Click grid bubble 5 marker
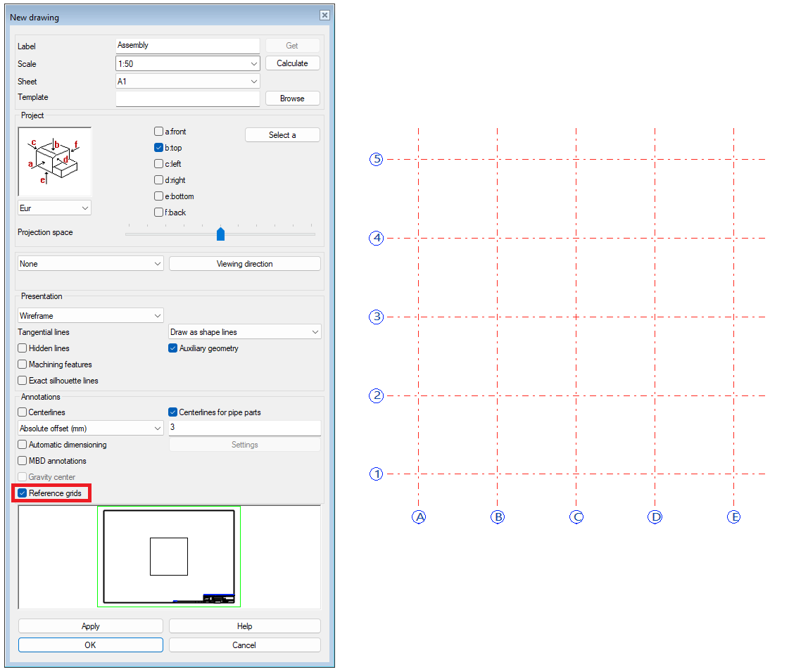 (377, 159)
